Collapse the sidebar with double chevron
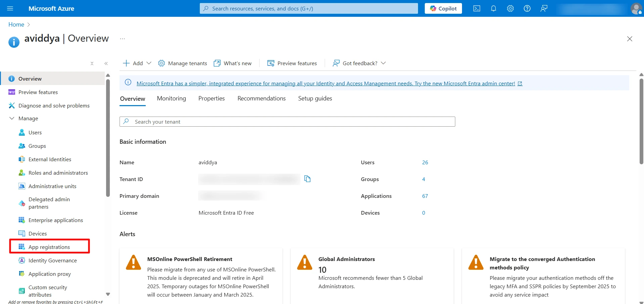Screen dimensions: 644x304 pos(106,63)
